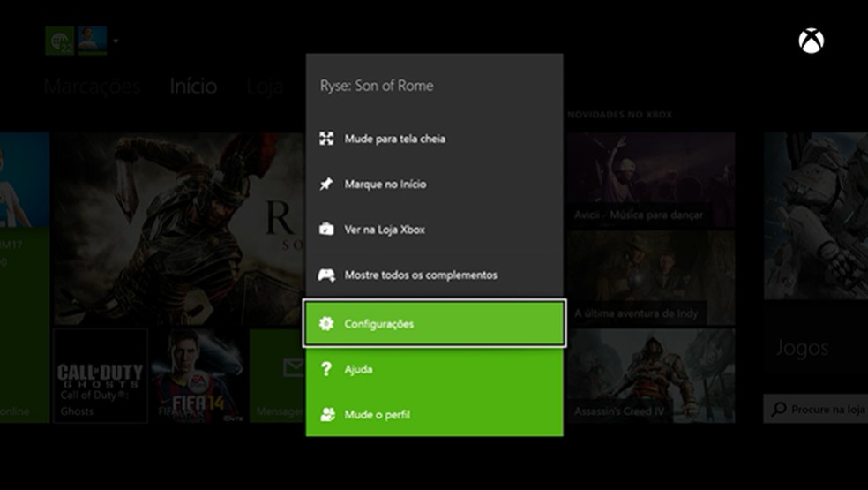Image resolution: width=868 pixels, height=490 pixels.
Task: Click the Procure na loja search box
Action: (816, 409)
